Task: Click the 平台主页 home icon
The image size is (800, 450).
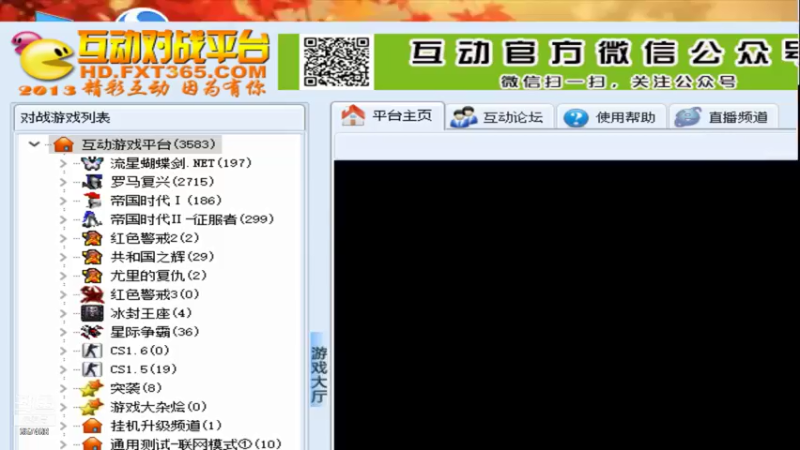Action: coord(353,115)
